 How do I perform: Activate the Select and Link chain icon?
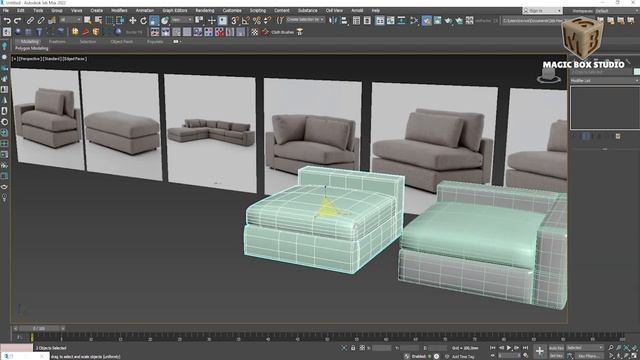tap(30, 20)
